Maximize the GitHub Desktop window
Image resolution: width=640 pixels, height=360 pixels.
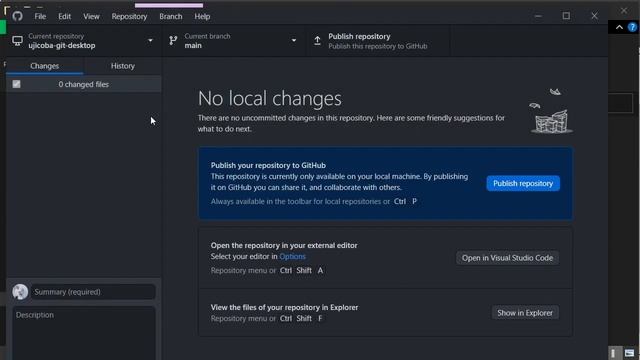(566, 16)
